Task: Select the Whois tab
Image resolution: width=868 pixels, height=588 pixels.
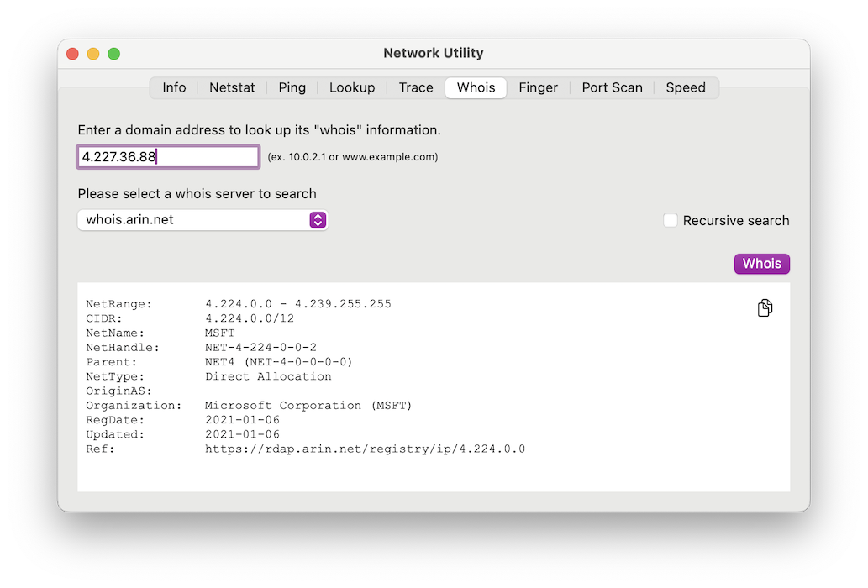Action: [x=476, y=87]
